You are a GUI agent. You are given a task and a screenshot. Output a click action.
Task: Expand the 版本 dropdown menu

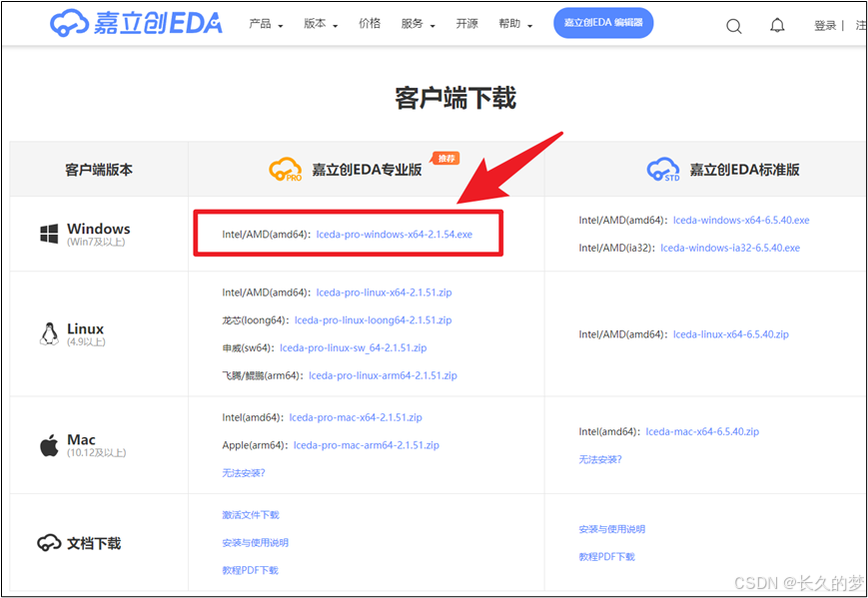[x=321, y=24]
